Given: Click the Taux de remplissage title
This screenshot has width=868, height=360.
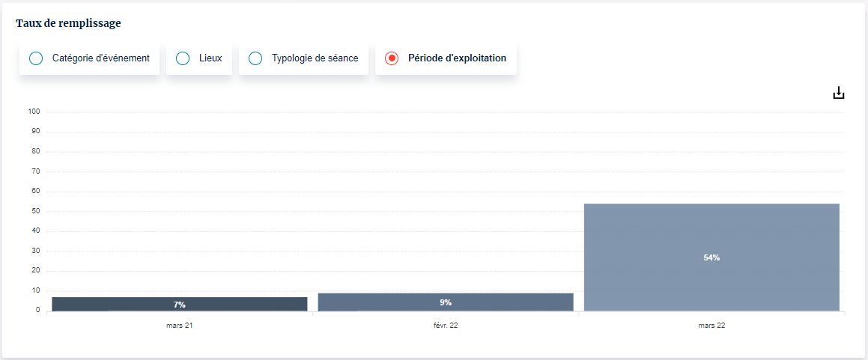Looking at the screenshot, I should (68, 23).
